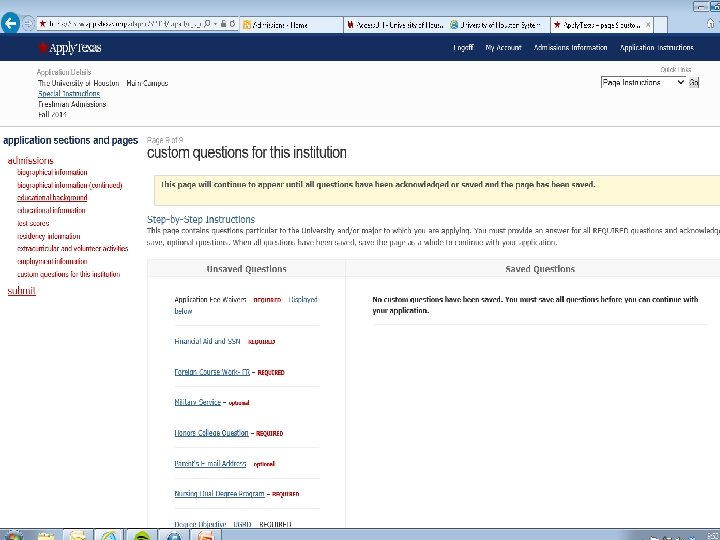Open residency information in the sidebar
Image resolution: width=720 pixels, height=540 pixels.
click(49, 236)
